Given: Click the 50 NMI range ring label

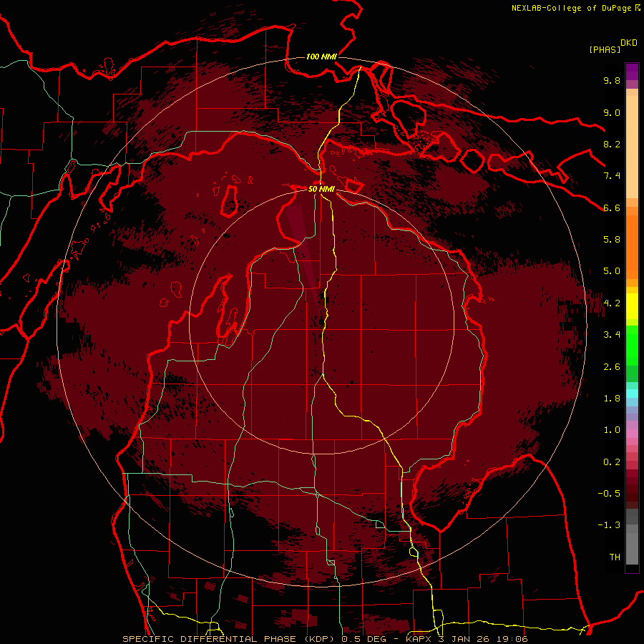Looking at the screenshot, I should point(321,190).
